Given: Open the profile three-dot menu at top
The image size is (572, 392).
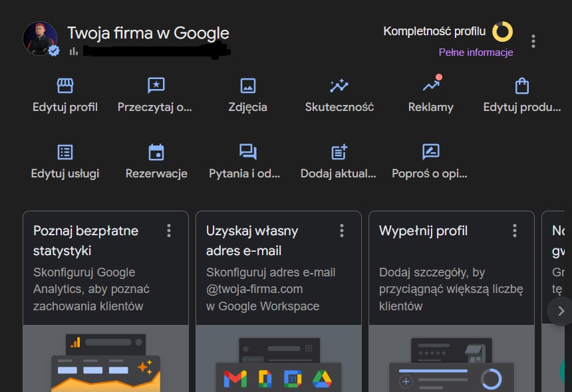Looking at the screenshot, I should [533, 41].
